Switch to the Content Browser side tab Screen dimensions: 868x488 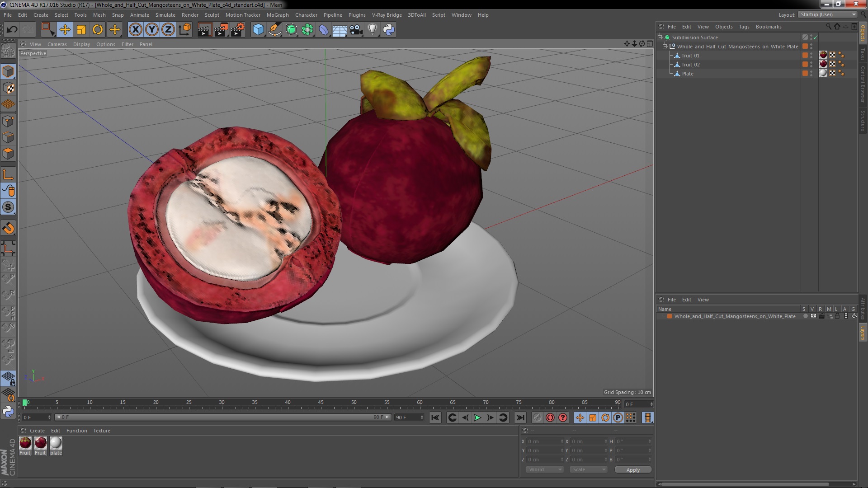pos(863,84)
